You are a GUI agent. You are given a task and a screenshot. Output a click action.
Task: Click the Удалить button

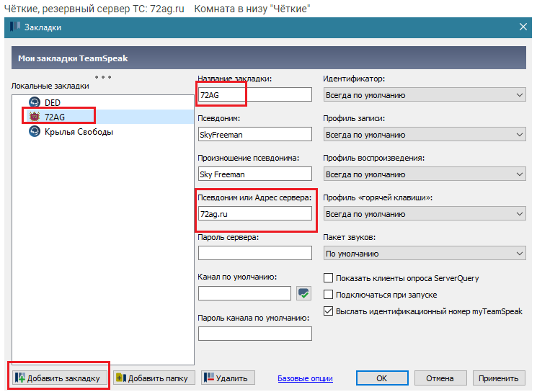(x=228, y=378)
